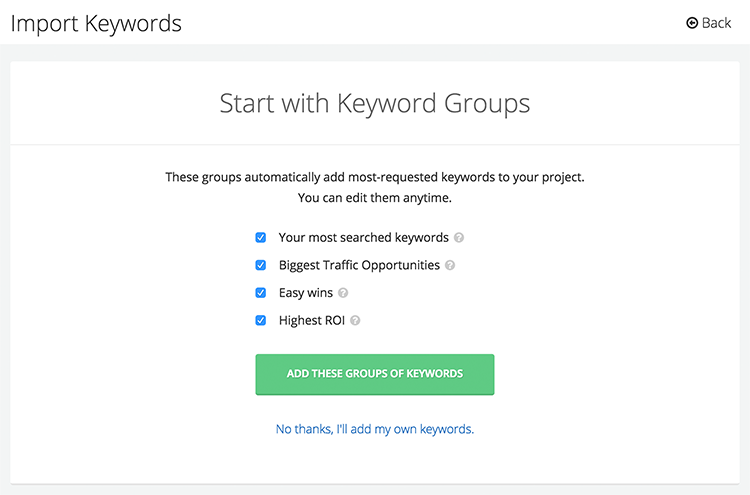Click the Your most searched keywords label
Image resolution: width=750 pixels, height=495 pixels.
click(364, 238)
